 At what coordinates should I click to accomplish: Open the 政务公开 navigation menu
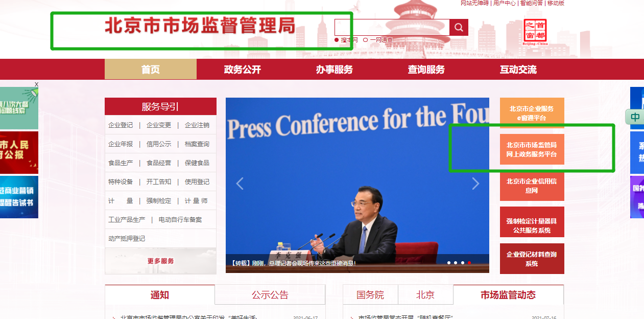click(x=243, y=70)
